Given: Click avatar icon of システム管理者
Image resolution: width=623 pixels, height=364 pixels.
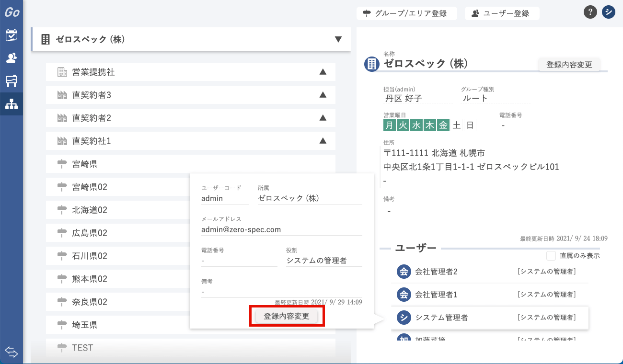Looking at the screenshot, I should click(404, 318).
